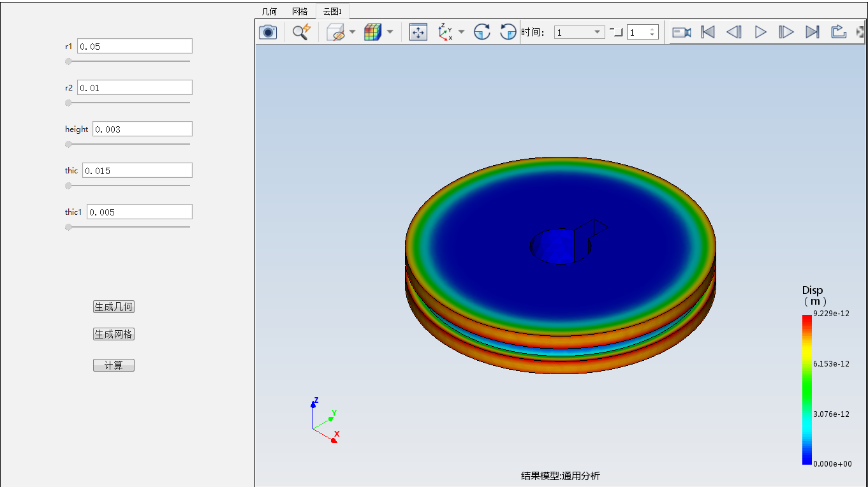Click the r1 input field
This screenshot has width=868, height=487.
(x=135, y=46)
